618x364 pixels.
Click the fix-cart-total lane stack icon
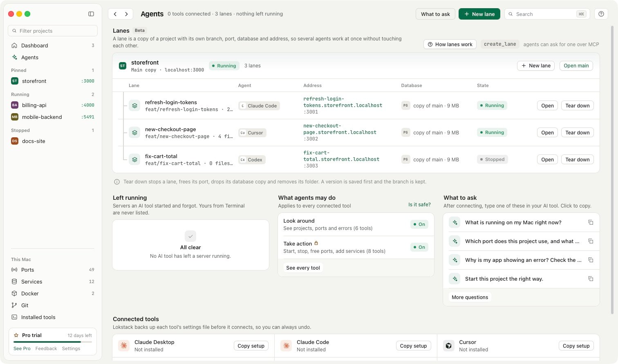pyautogui.click(x=134, y=159)
